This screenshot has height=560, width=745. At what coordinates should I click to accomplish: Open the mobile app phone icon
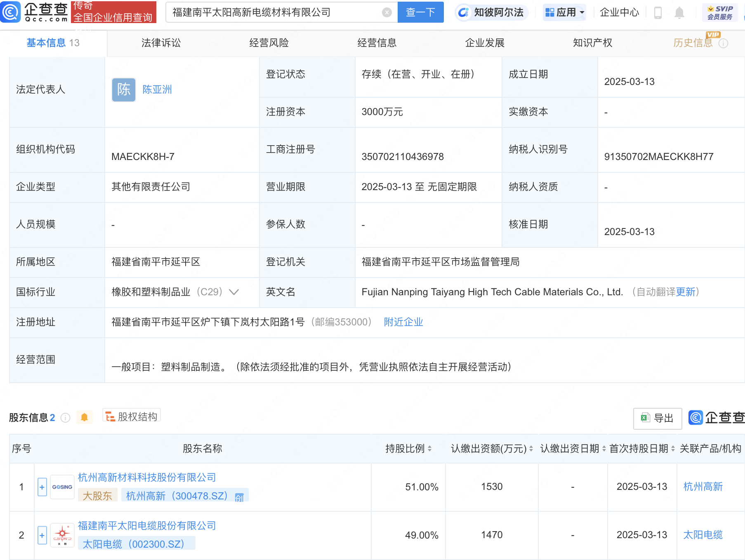tap(658, 13)
